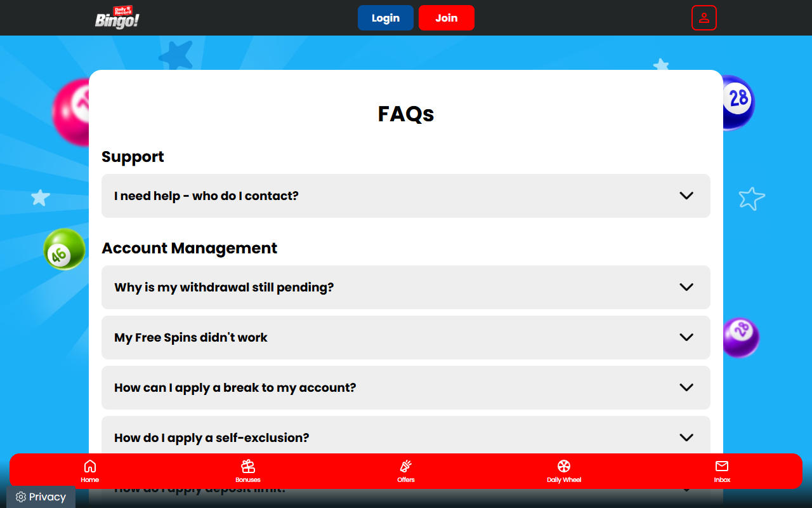Viewport: 812px width, 508px height.
Task: Click the red Join button
Action: click(447, 18)
